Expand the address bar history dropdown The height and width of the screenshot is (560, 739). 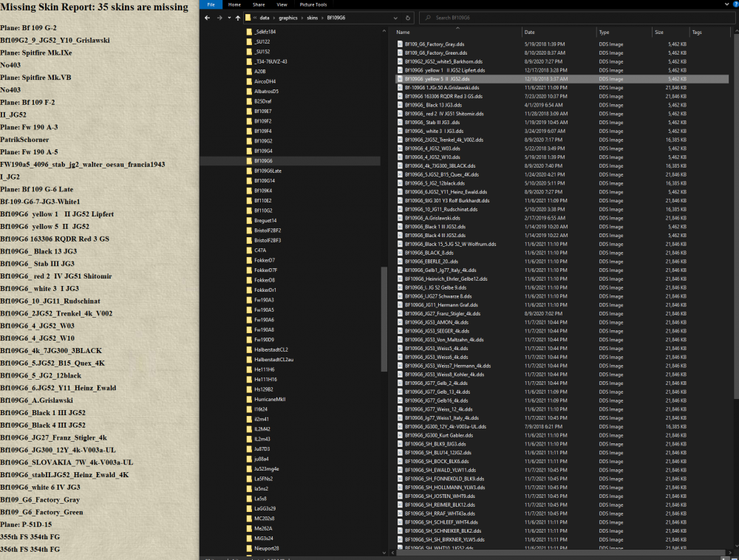tap(397, 17)
